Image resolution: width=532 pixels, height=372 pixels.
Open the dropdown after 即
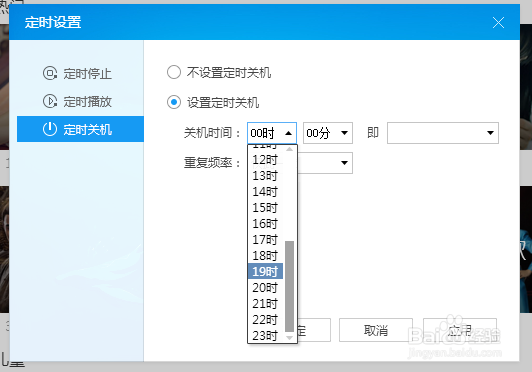point(443,133)
